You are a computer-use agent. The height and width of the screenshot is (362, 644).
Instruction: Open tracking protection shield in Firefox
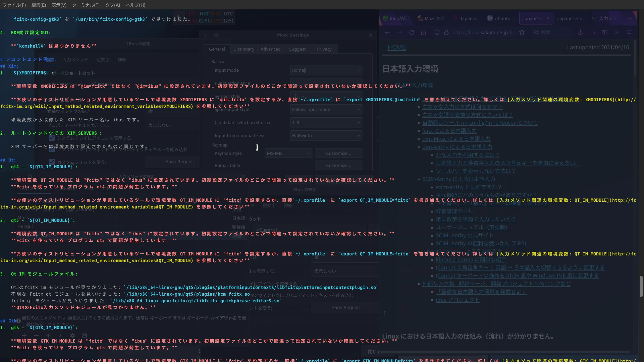(437, 33)
